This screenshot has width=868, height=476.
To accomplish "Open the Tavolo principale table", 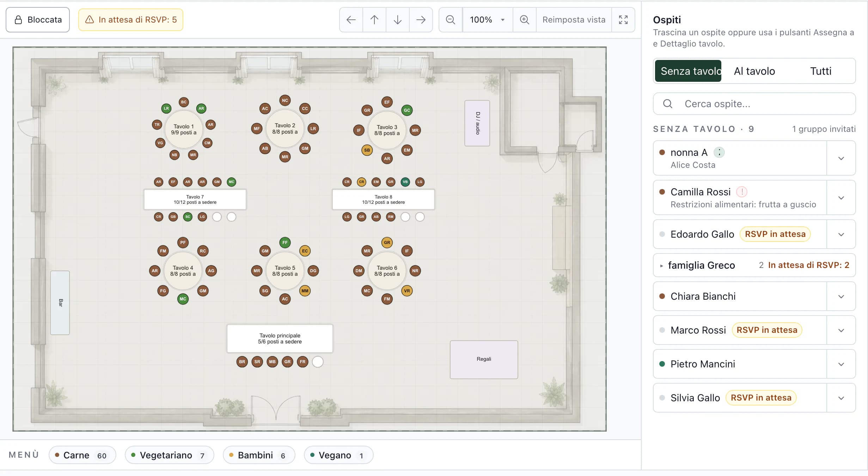I will [x=280, y=338].
